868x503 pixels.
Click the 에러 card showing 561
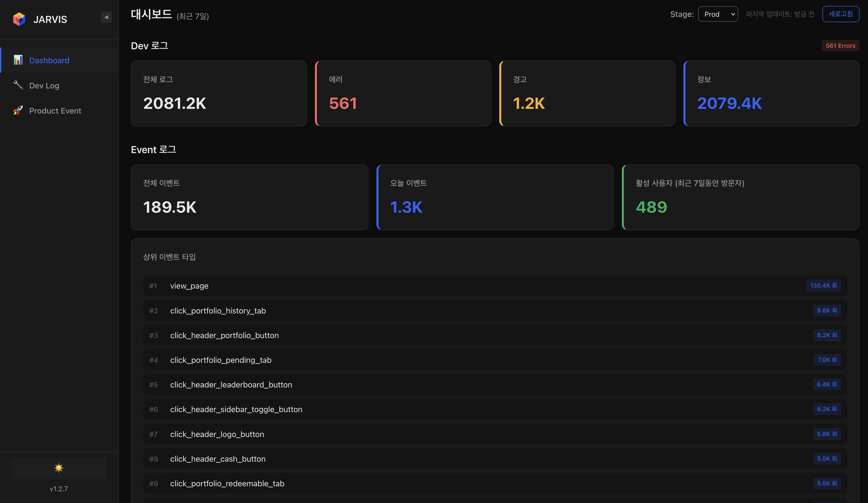403,93
